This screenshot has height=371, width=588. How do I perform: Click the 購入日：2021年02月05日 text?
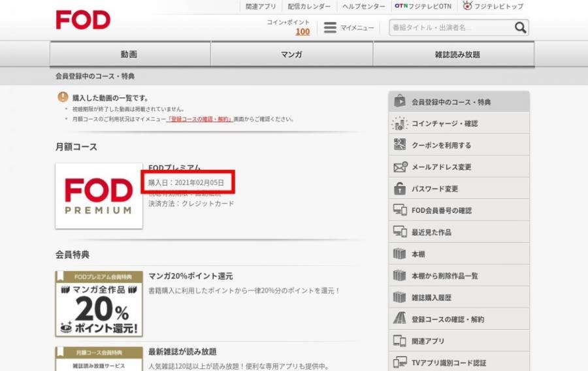(186, 182)
